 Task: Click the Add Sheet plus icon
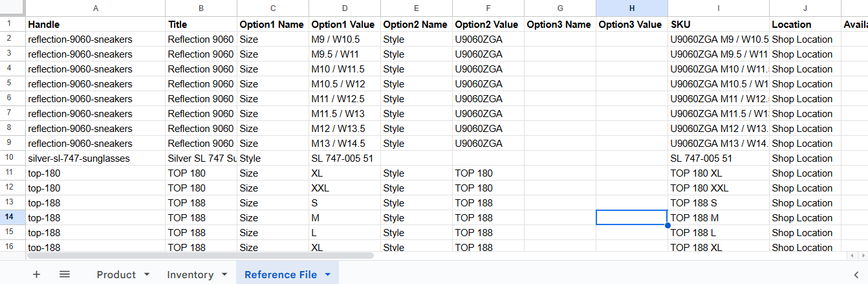(36, 274)
